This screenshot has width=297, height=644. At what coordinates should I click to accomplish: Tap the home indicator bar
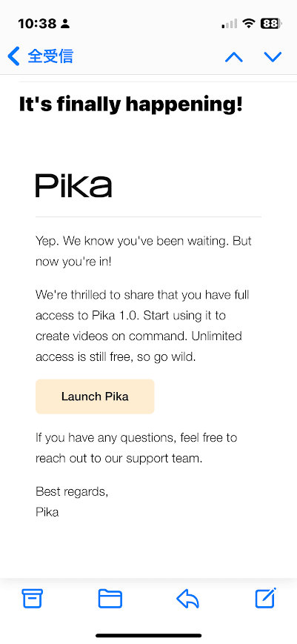148,635
